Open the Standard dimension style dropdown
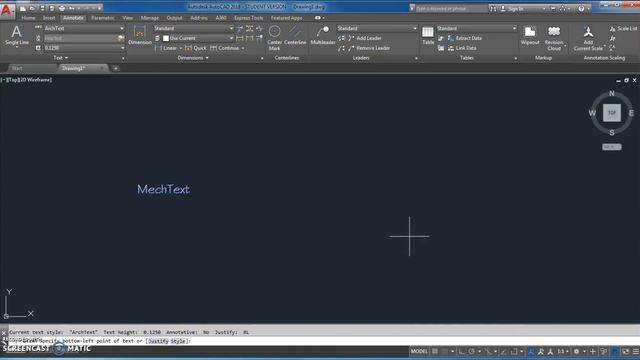640x360 pixels. [x=231, y=29]
